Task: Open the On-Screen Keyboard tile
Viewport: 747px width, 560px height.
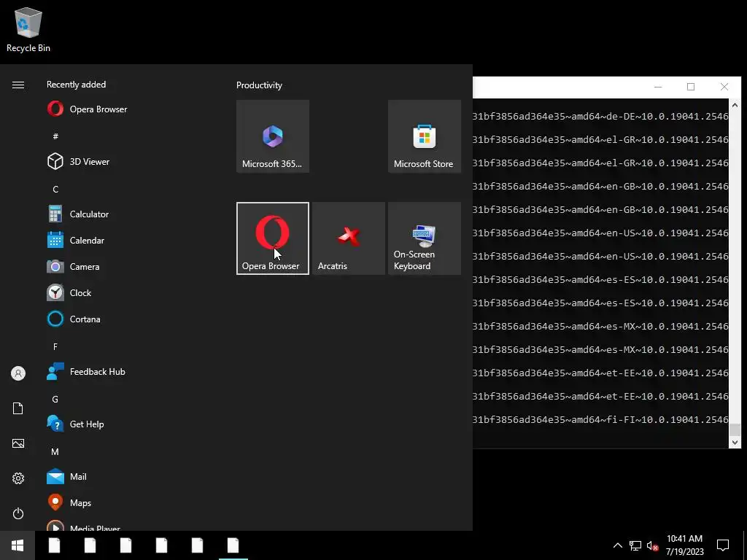Action: [425, 238]
